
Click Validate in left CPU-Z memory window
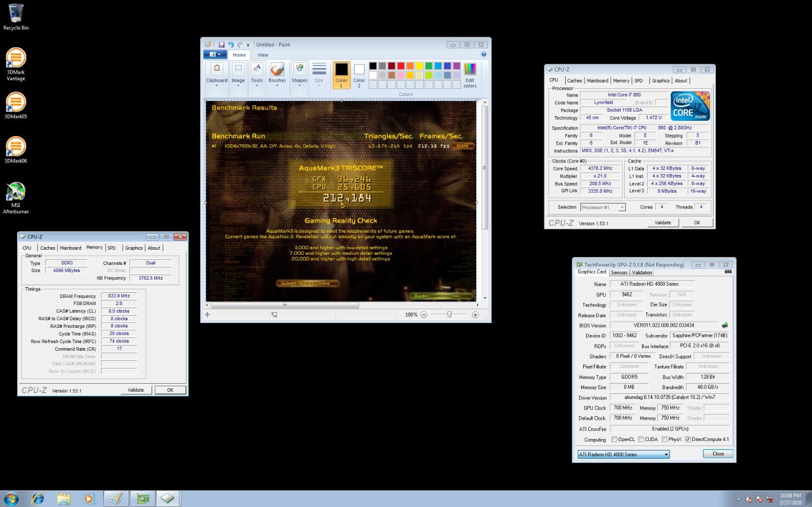click(136, 390)
